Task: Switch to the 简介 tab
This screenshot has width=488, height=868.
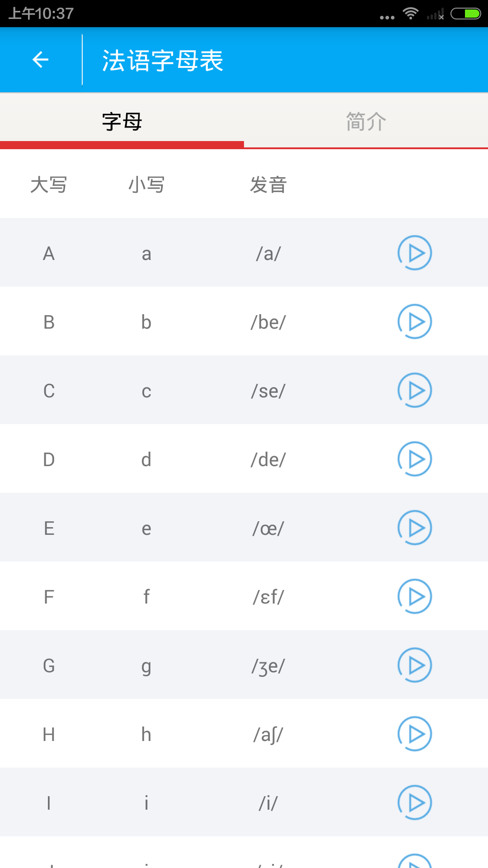Action: pyautogui.click(x=366, y=121)
